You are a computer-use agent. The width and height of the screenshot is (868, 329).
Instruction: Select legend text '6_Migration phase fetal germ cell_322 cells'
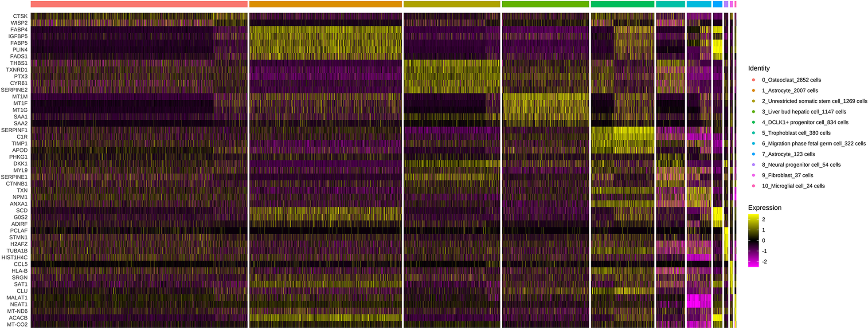point(814,143)
